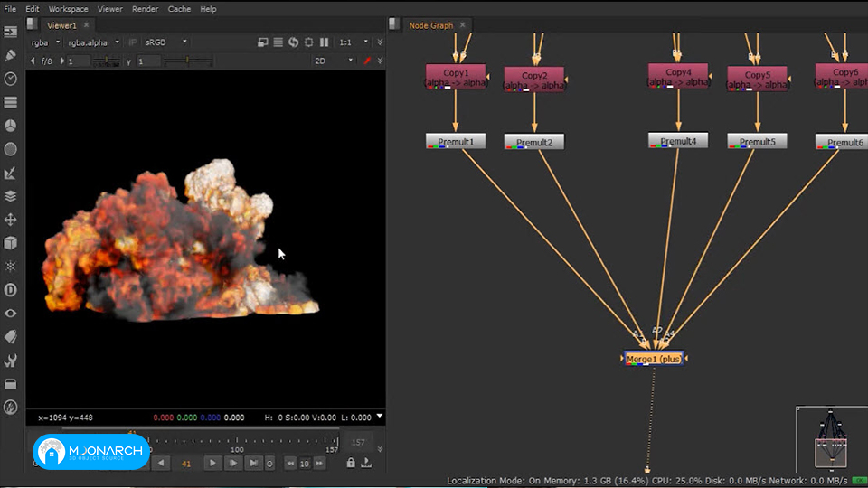Open the Filter nodes menu
The height and width of the screenshot is (488, 868).
point(11,149)
